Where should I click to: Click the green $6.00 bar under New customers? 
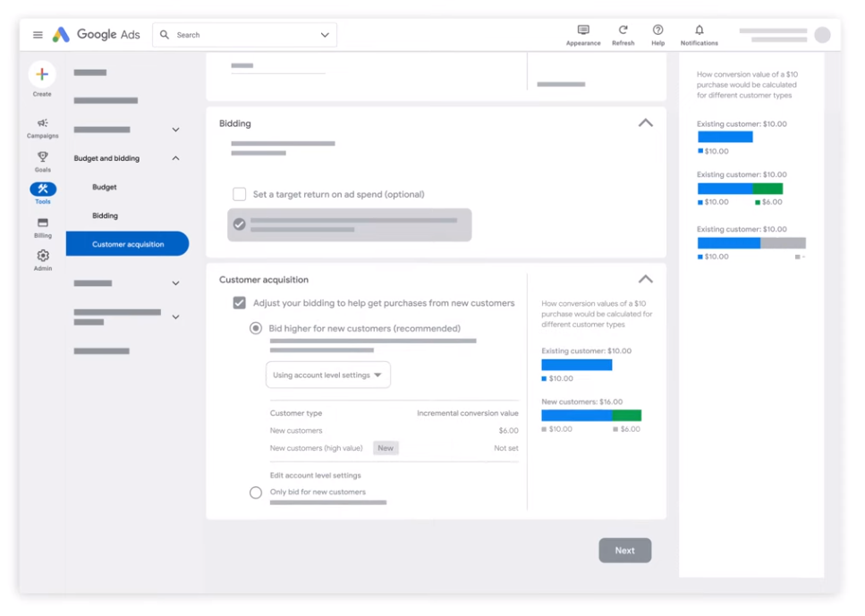click(x=627, y=415)
